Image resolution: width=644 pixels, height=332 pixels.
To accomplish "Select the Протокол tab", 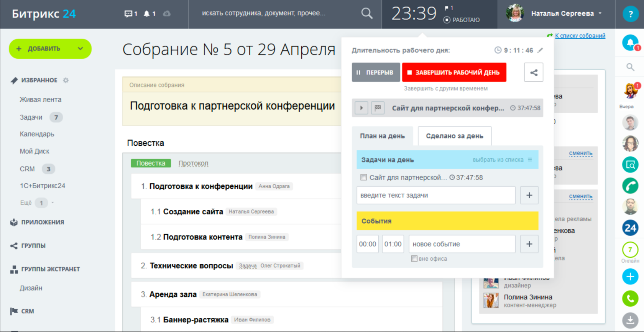I will tap(193, 163).
